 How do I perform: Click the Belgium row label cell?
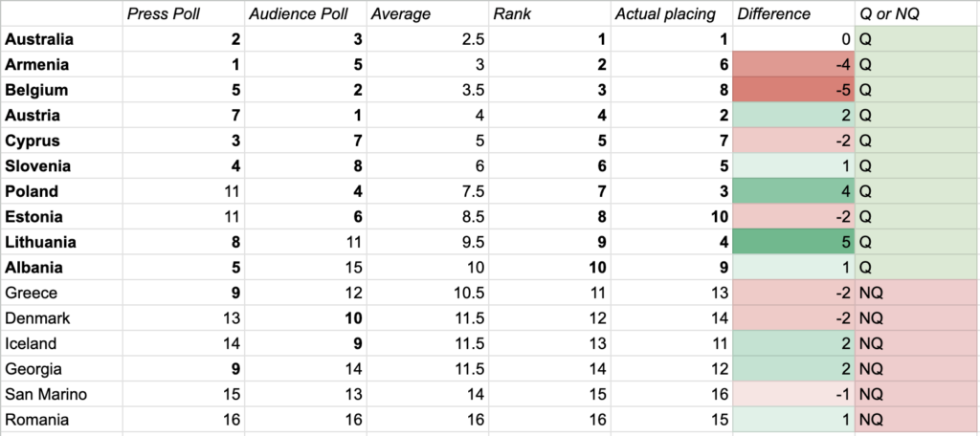[x=62, y=90]
